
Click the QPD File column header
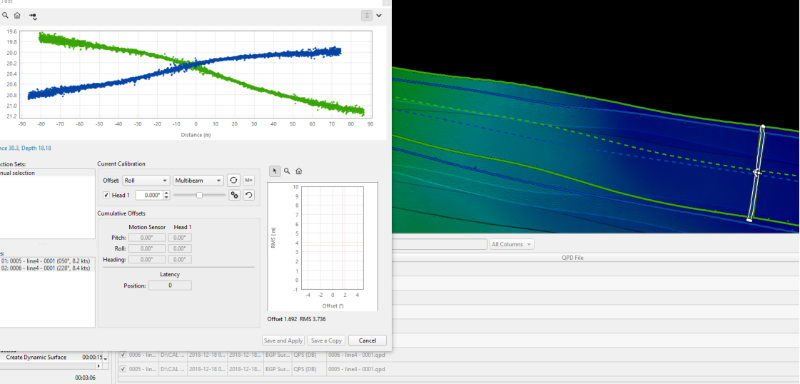click(x=571, y=258)
